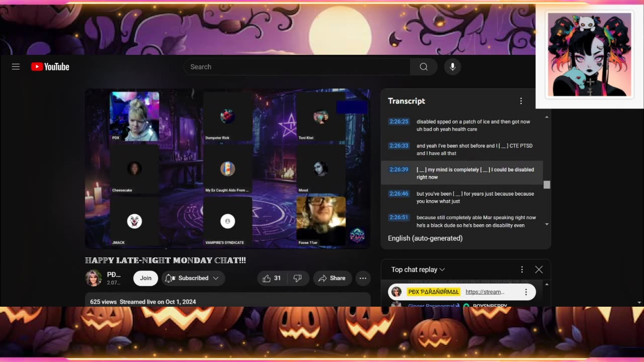Click the Foose 1%er webcam tile
Image resolution: width=644 pixels, height=362 pixels.
coord(320,221)
